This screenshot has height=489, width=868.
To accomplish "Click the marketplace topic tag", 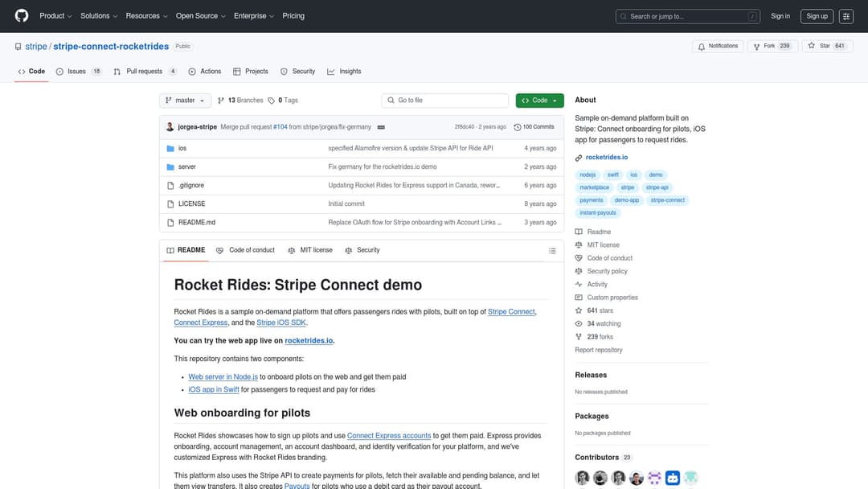I will (x=594, y=187).
